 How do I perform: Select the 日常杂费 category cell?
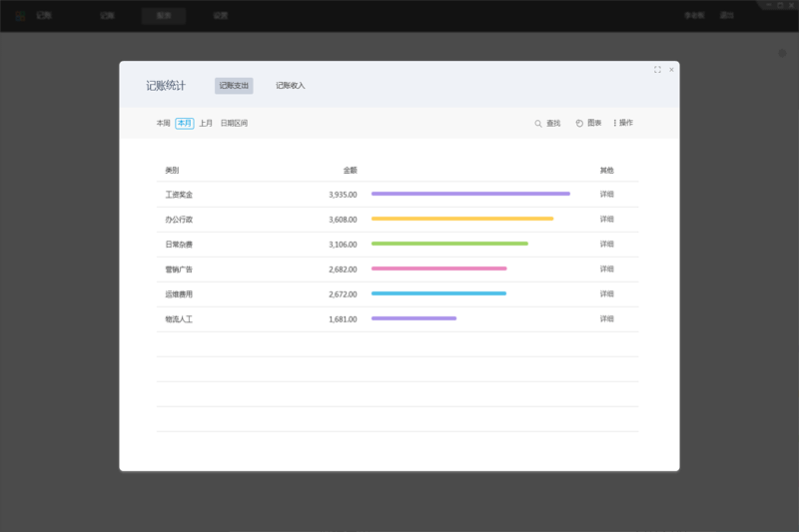tap(179, 245)
